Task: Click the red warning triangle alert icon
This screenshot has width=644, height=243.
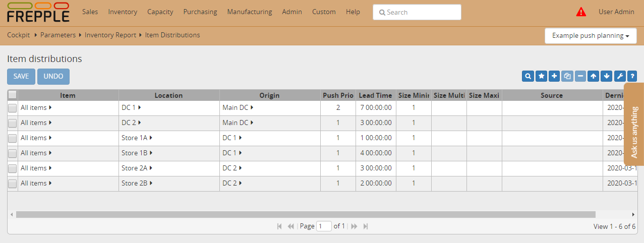Action: [581, 12]
